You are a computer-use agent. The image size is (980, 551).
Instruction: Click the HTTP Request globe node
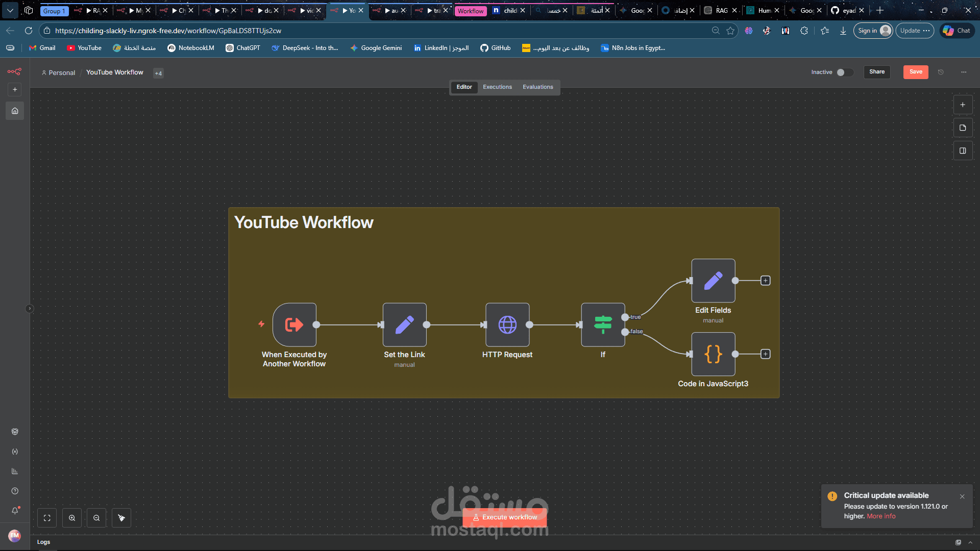507,325
